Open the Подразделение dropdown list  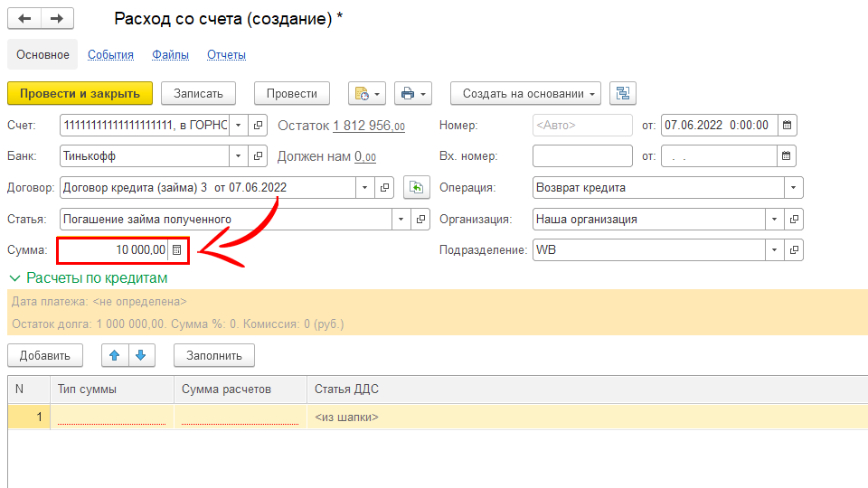point(774,249)
